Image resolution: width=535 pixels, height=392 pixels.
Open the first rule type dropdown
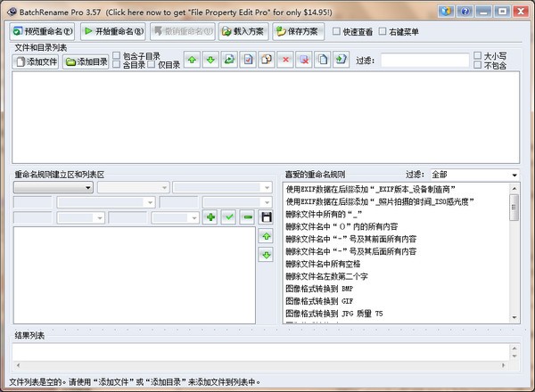tap(53, 187)
